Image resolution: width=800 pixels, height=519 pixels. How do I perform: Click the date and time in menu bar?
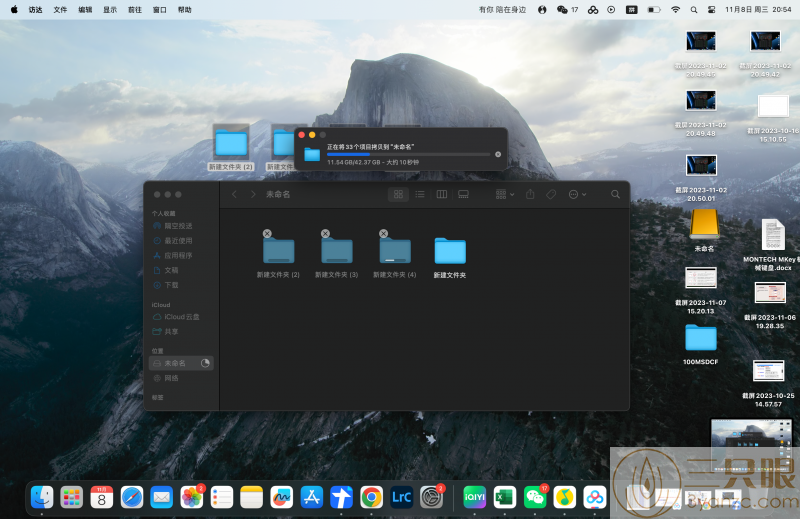[758, 10]
